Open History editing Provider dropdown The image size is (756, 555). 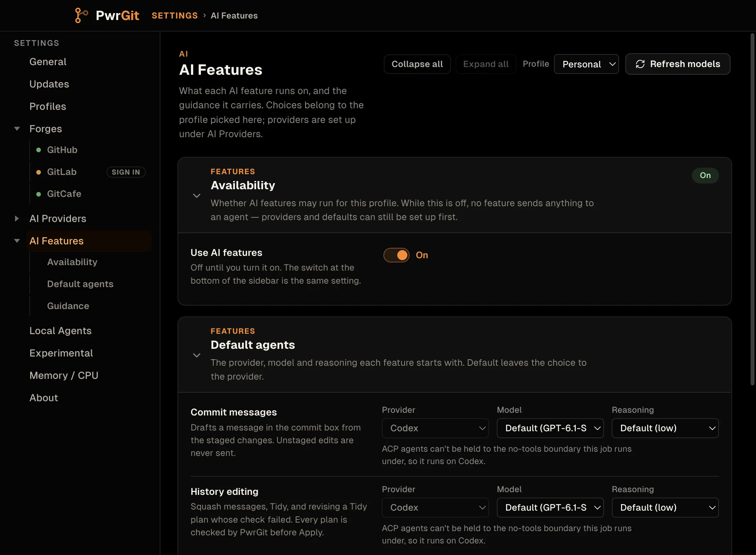[435, 508]
